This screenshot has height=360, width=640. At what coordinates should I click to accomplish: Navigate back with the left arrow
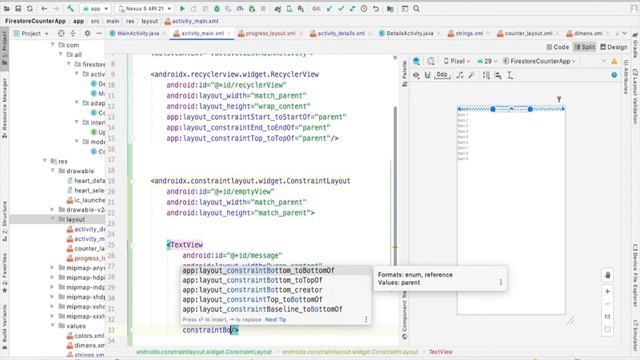point(44,9)
